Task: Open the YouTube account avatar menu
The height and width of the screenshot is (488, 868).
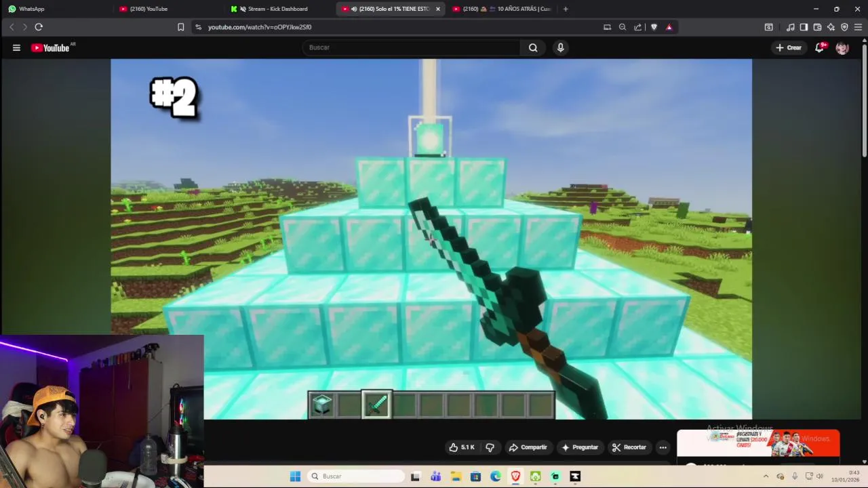Action: [x=842, y=47]
